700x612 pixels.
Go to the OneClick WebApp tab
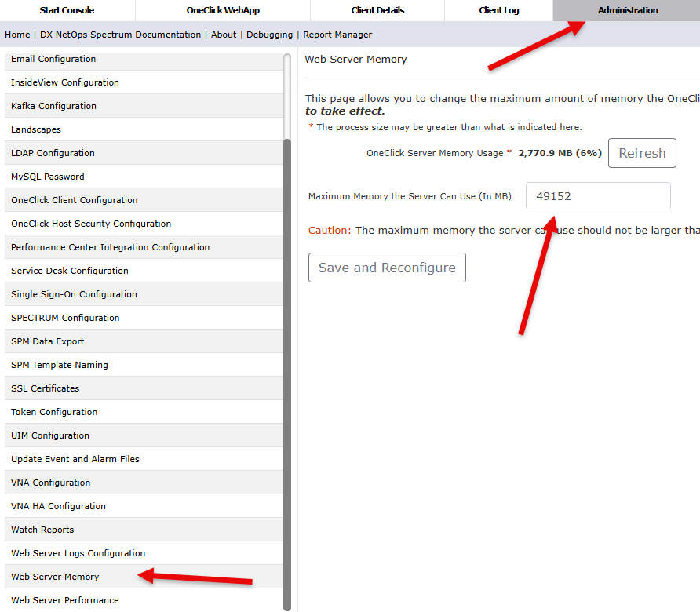pyautogui.click(x=223, y=10)
